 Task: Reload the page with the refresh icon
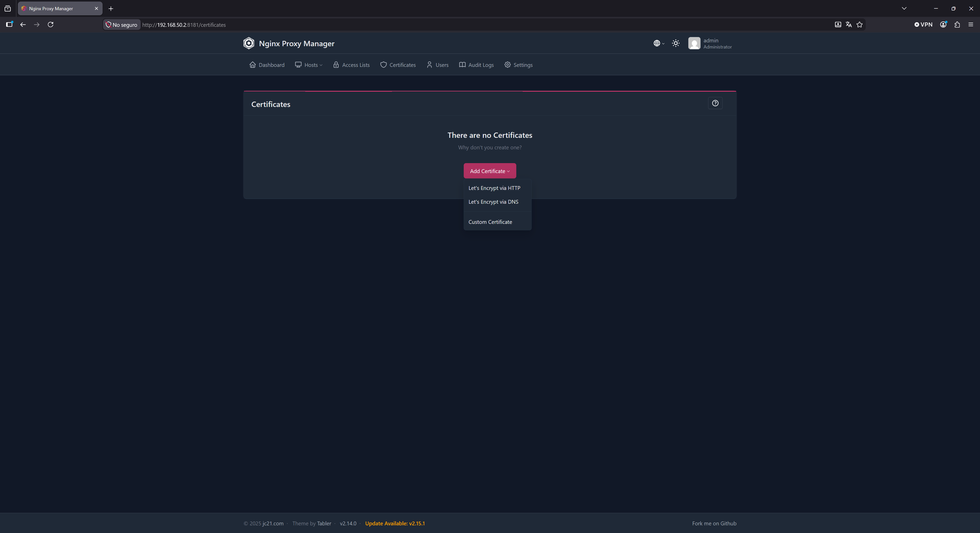pos(50,25)
